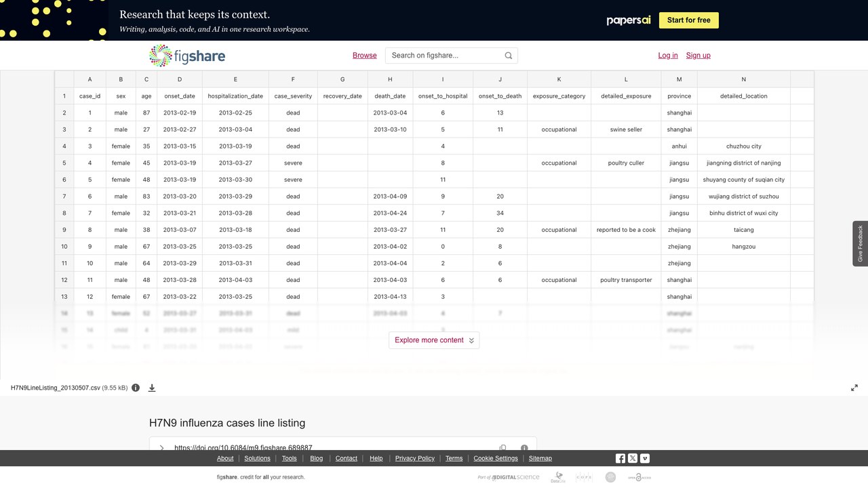Expand Explore more content
The width and height of the screenshot is (868, 488).
434,340
